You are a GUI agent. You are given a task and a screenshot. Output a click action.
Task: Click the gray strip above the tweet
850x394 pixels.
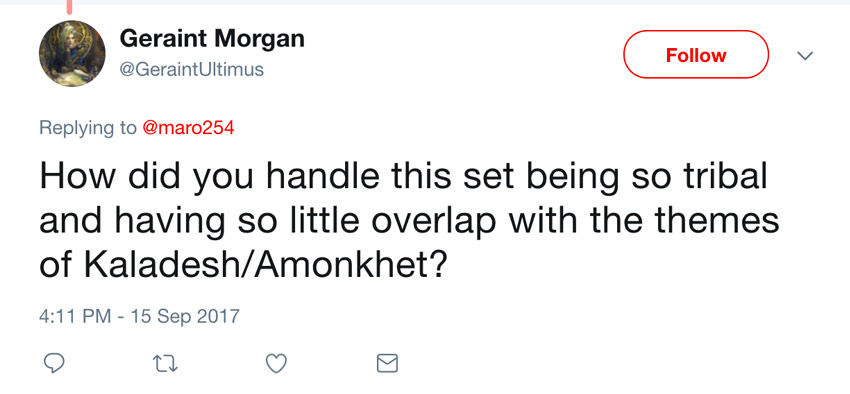(x=425, y=2)
